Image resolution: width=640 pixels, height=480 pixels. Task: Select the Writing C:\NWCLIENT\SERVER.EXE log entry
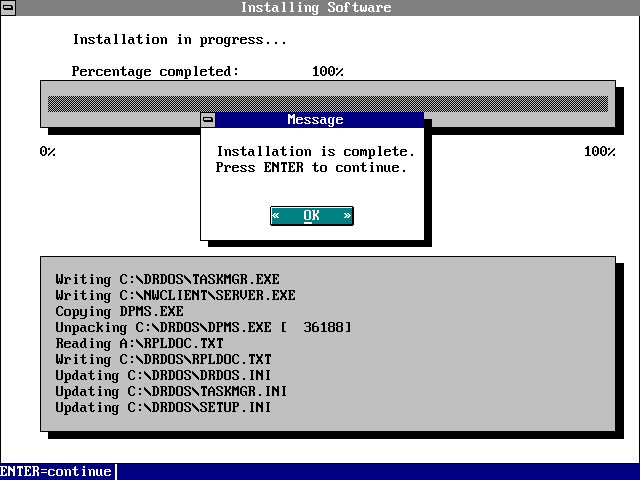pos(176,295)
